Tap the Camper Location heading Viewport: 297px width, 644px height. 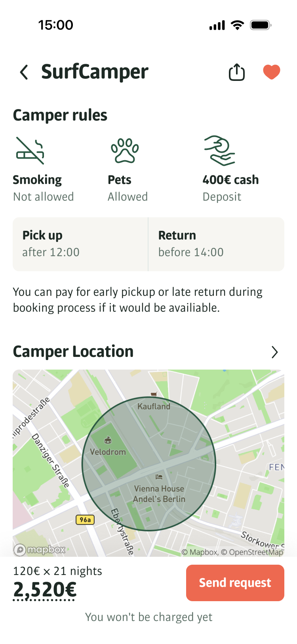pyautogui.click(x=73, y=352)
